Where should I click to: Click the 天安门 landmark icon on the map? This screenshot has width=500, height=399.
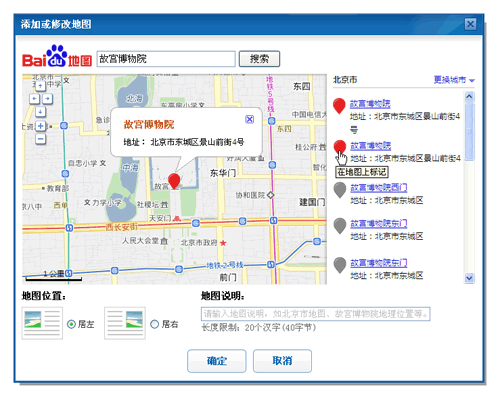coord(177,218)
